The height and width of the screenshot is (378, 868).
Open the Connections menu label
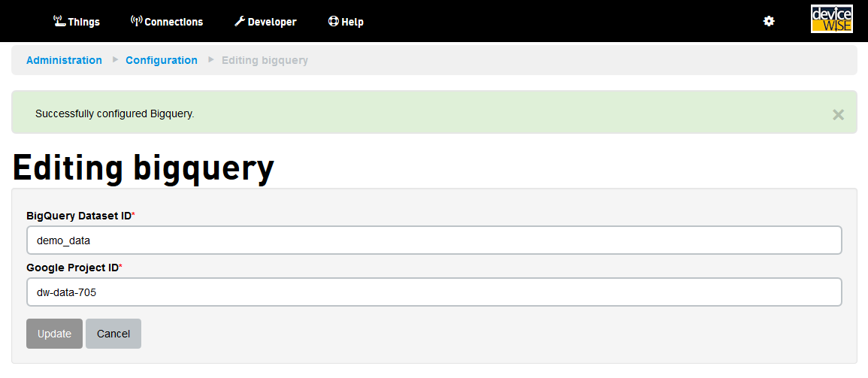(174, 22)
